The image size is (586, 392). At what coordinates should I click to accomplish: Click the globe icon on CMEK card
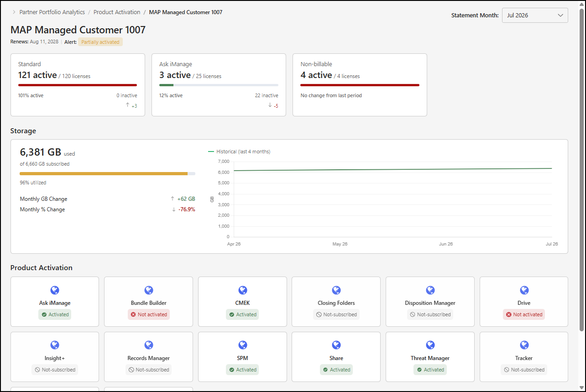242,290
